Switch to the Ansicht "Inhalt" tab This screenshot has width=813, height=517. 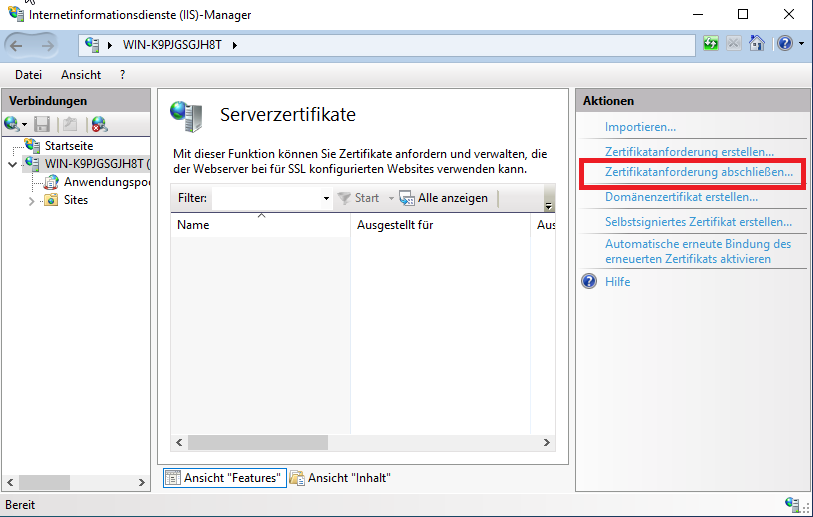(x=340, y=478)
